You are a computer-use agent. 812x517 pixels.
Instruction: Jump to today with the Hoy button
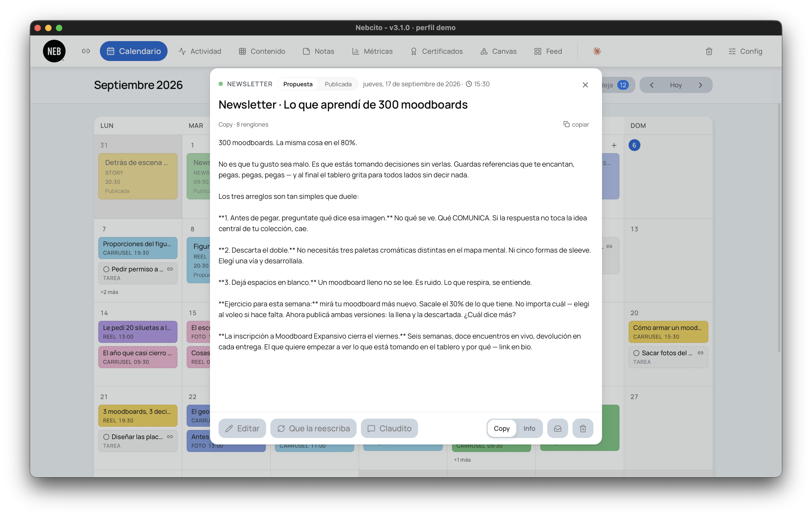tap(676, 85)
